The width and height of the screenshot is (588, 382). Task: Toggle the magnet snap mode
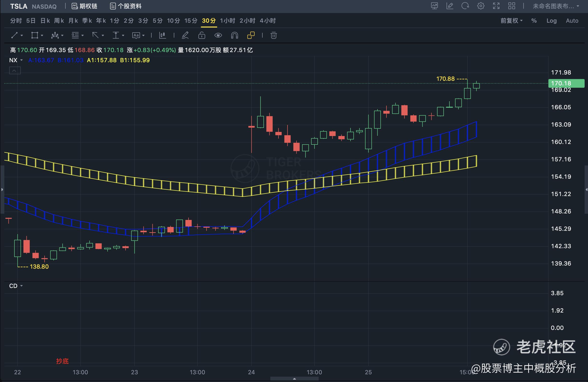click(234, 35)
